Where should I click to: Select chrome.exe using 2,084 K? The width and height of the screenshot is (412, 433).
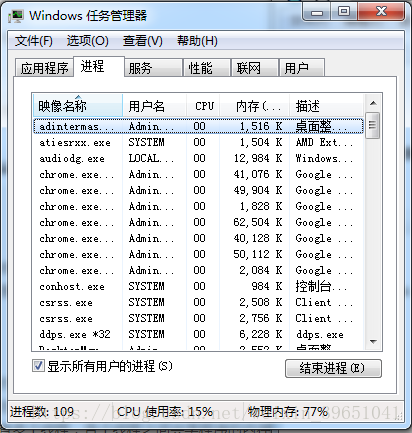198,270
